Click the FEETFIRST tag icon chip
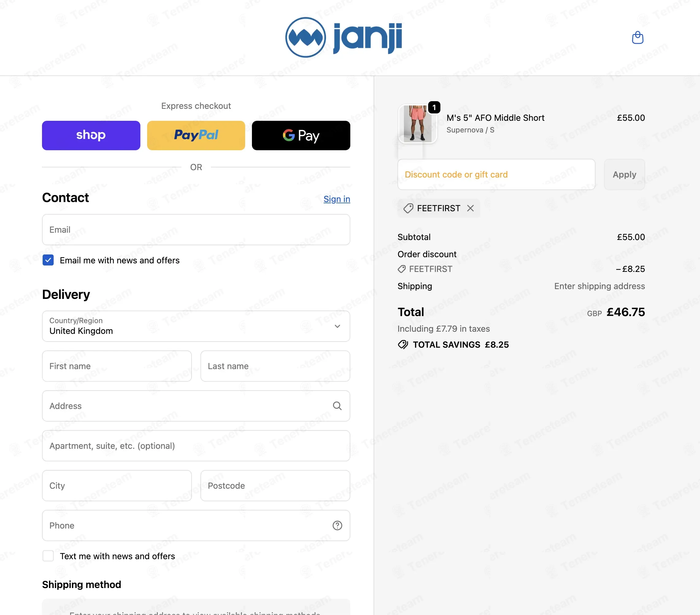The image size is (700, 615). [408, 208]
